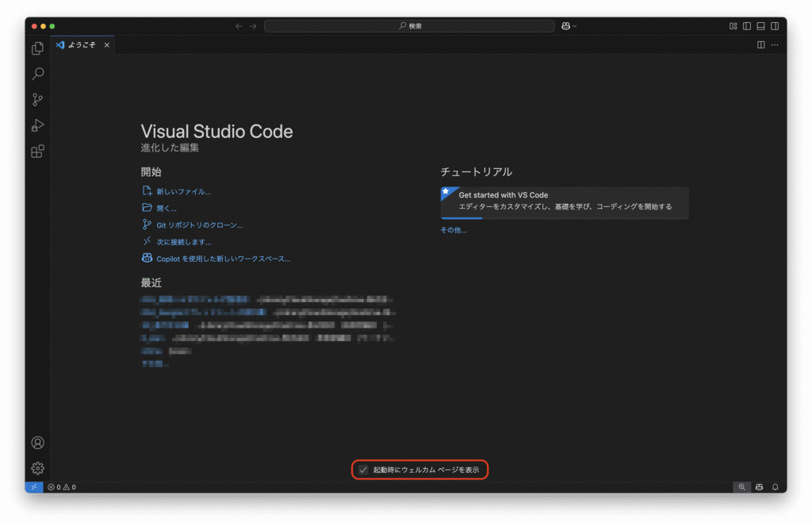This screenshot has width=812, height=526.
Task: Open the editor More Actions ellipsis
Action: [775, 45]
